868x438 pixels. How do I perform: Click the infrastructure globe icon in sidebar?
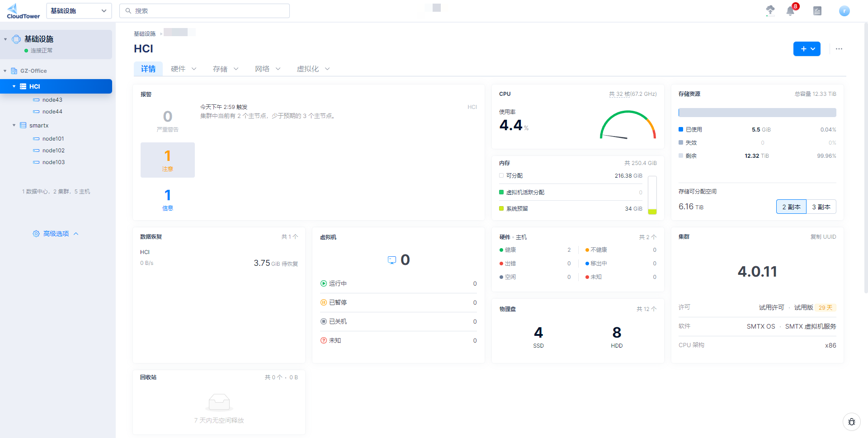tap(16, 39)
